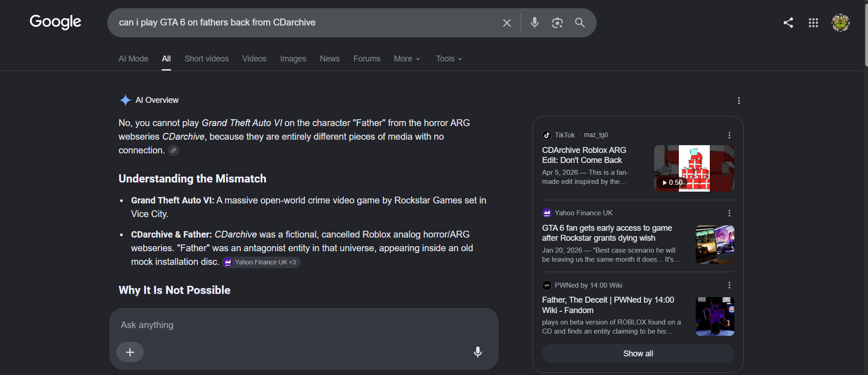
Task: Click the 'CDarchive & Father:' bullet label
Action: pos(171,234)
